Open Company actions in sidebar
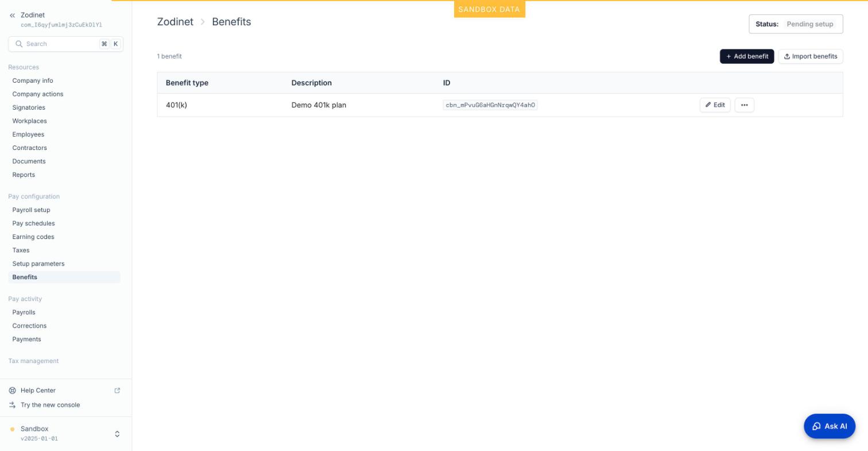868x451 pixels. [x=38, y=94]
